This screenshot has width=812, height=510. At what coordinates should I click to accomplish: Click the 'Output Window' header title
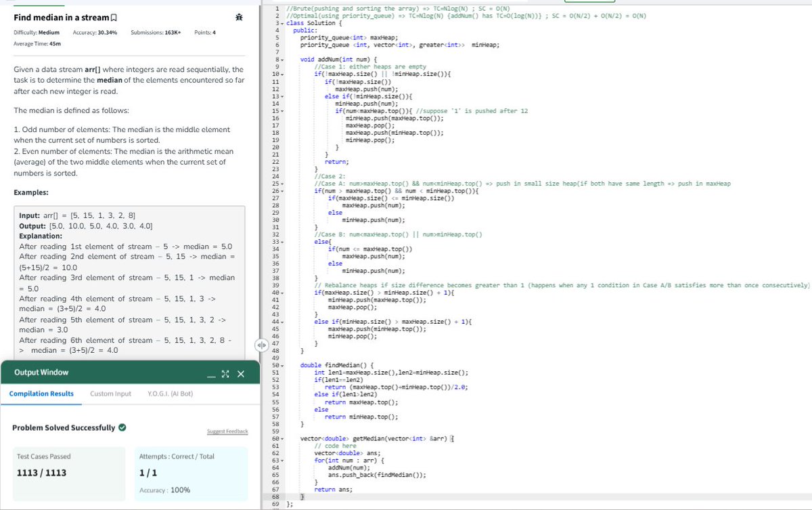tap(41, 372)
